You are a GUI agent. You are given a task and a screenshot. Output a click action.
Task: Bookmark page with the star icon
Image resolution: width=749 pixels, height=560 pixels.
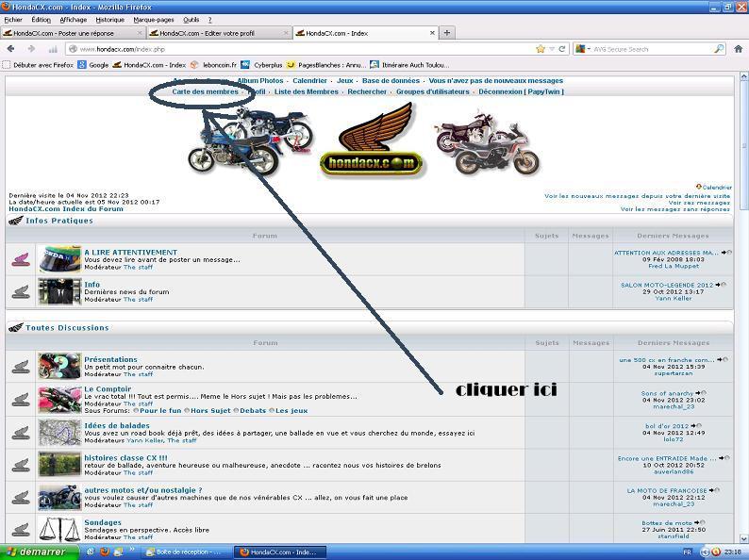point(541,49)
